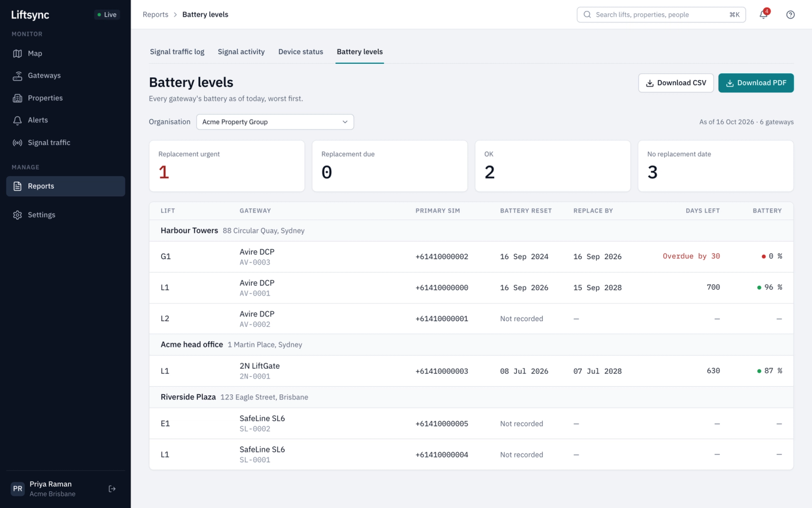
Task: Click the Acme head office group header
Action: coord(471,345)
